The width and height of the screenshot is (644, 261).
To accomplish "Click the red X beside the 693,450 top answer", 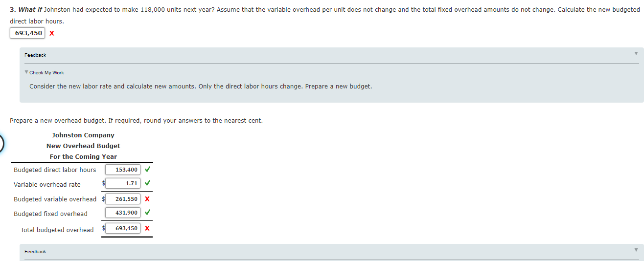I will [x=51, y=33].
